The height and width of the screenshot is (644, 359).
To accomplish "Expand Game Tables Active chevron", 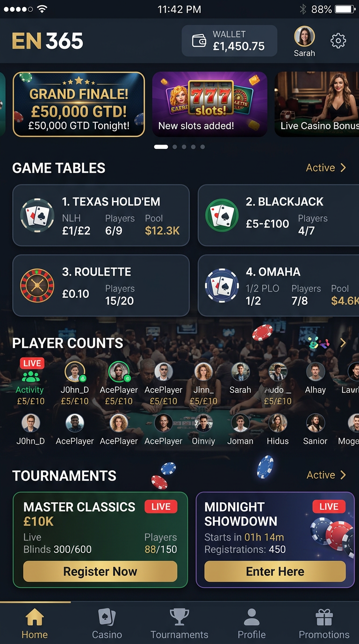I will (x=343, y=168).
